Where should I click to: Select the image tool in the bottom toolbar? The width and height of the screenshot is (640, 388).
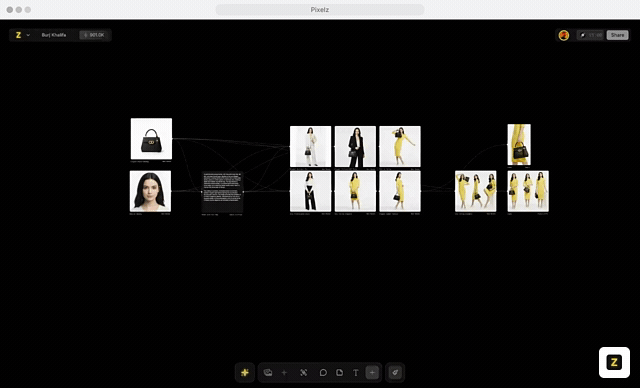click(268, 372)
